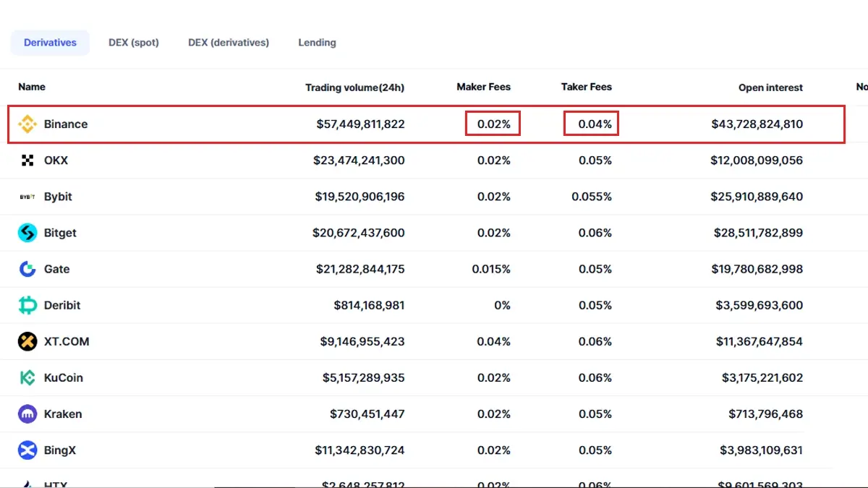Select KuCoin open interest $3,175,221,602

coord(762,377)
